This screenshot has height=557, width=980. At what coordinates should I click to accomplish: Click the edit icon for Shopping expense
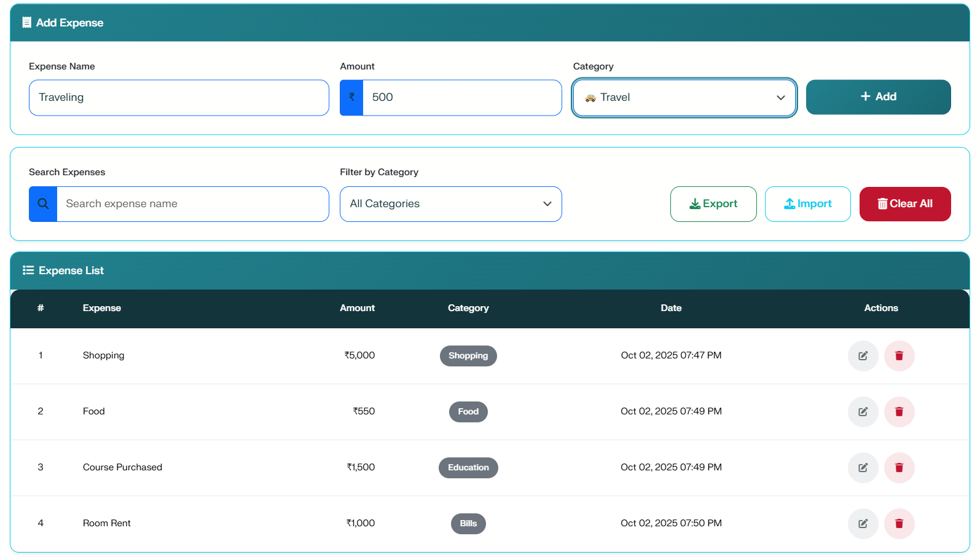pyautogui.click(x=863, y=356)
